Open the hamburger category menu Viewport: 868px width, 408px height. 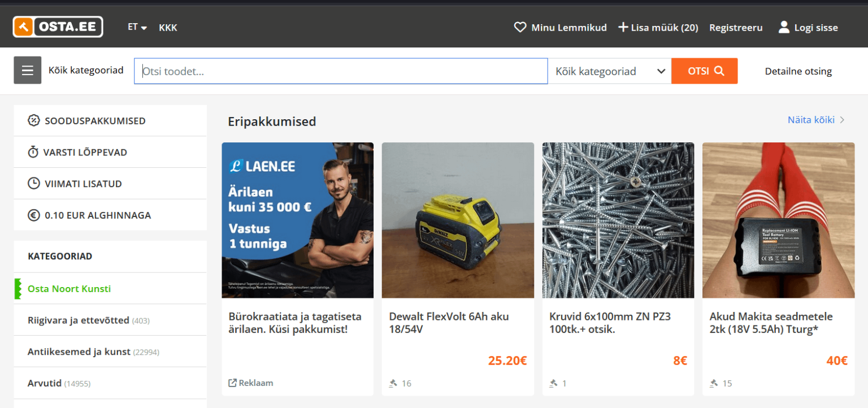[28, 71]
